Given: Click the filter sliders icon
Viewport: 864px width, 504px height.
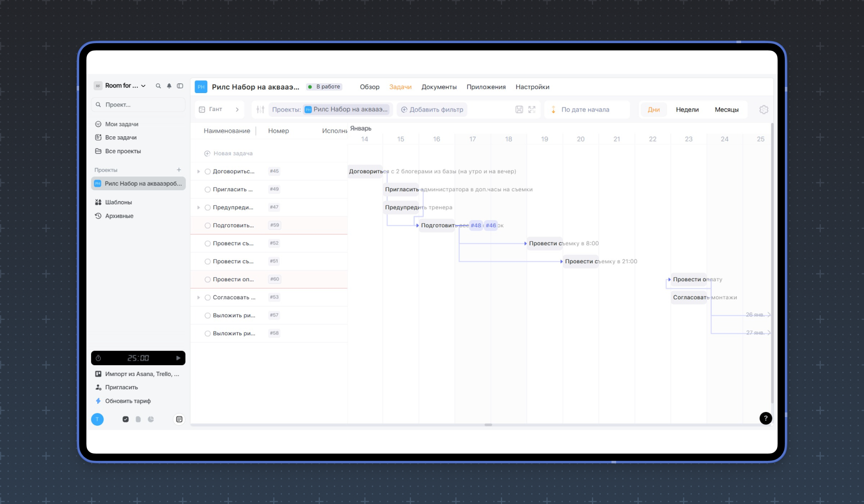Looking at the screenshot, I should (x=261, y=110).
